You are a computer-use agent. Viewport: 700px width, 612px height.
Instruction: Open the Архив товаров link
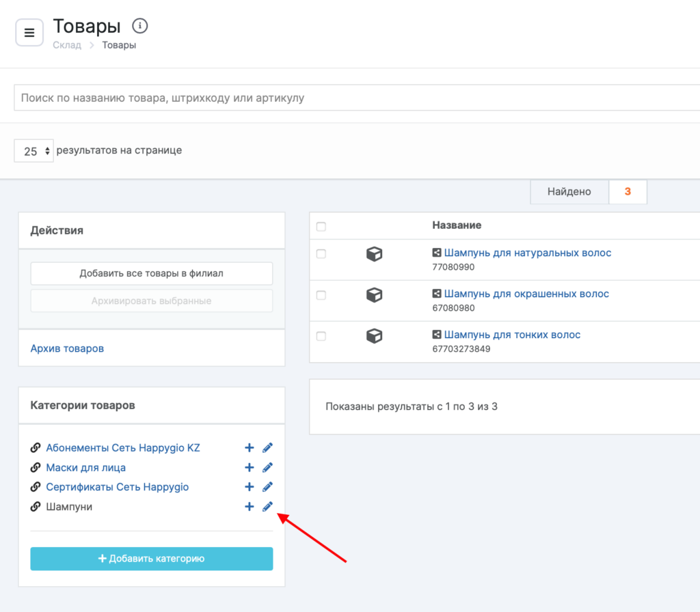(x=67, y=348)
